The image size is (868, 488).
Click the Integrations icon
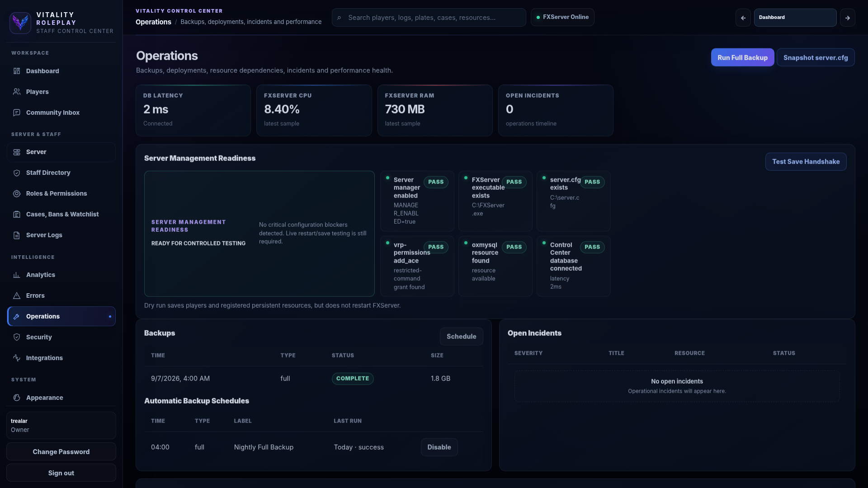pos(17,358)
